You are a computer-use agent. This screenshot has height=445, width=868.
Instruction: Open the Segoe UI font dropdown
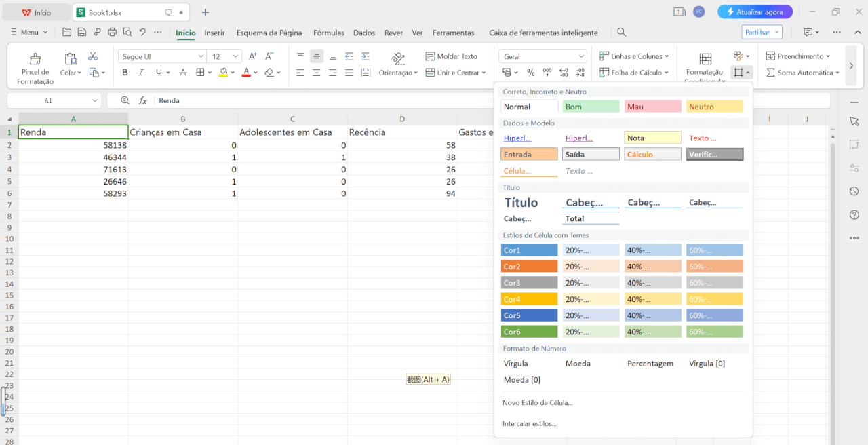point(163,56)
